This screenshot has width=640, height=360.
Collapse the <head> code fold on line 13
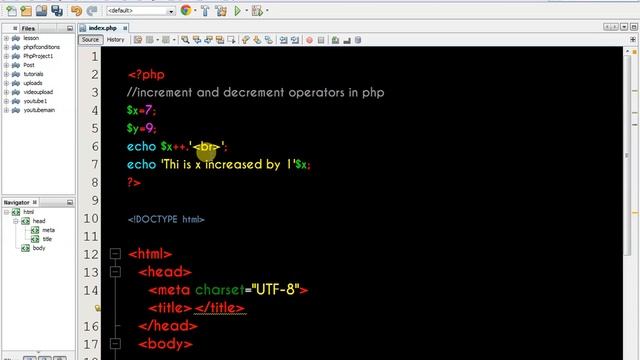pos(116,272)
